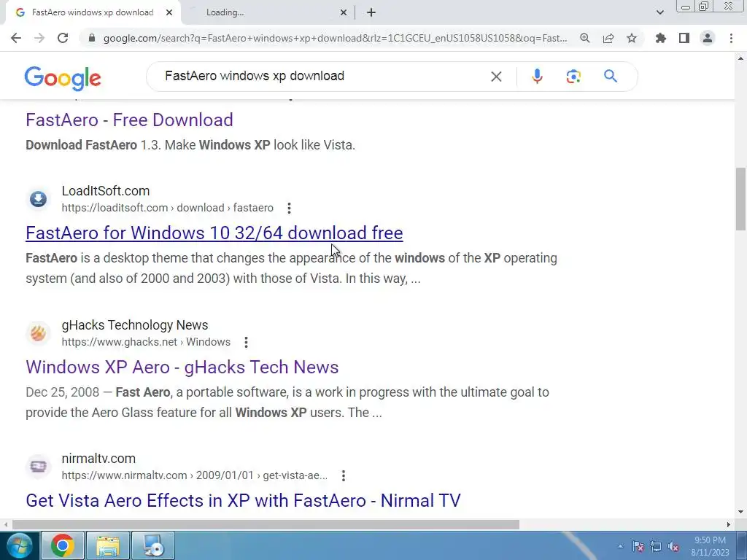Bookmark this page with the star
This screenshot has height=560, width=747.
(632, 38)
